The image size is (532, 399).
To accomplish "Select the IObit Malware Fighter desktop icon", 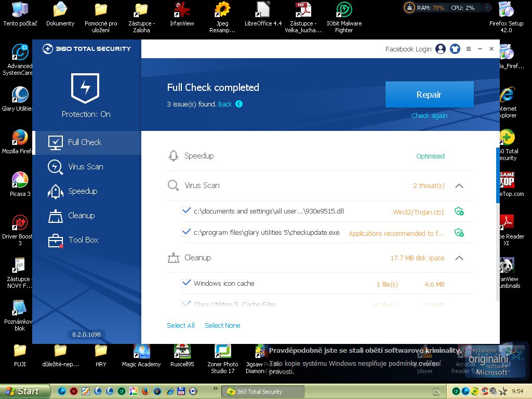I will pos(344,17).
